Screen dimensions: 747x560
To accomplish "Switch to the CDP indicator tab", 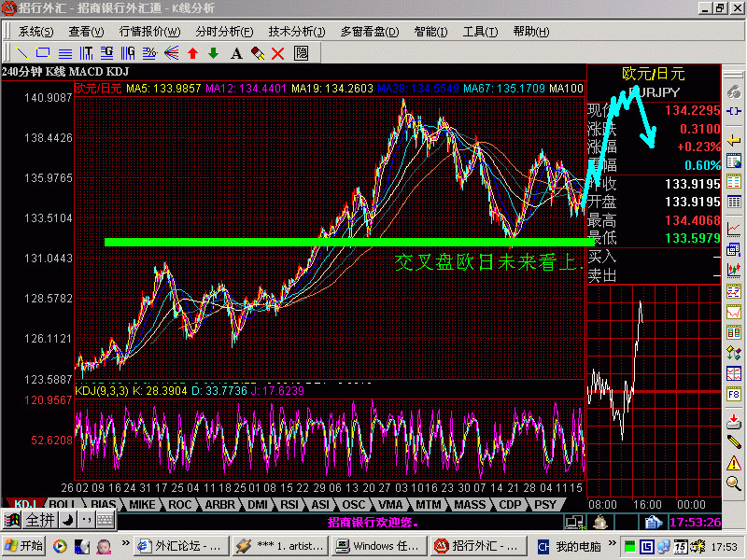I will click(510, 504).
